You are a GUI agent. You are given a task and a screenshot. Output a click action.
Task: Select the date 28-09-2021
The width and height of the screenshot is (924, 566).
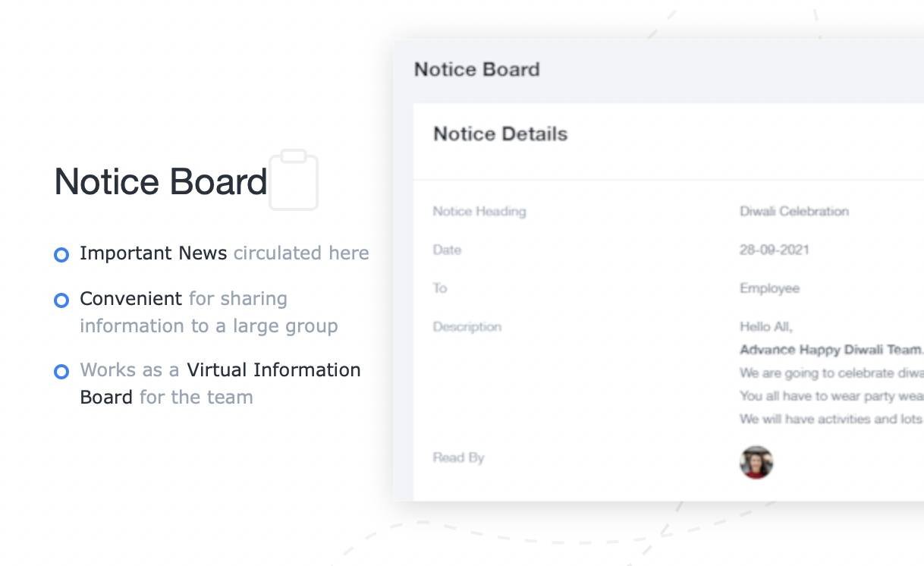[774, 250]
